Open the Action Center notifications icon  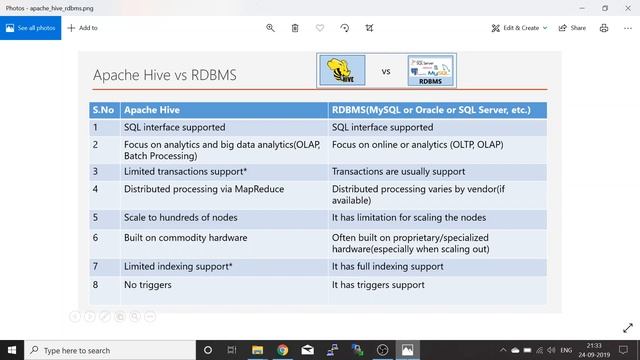(x=623, y=350)
